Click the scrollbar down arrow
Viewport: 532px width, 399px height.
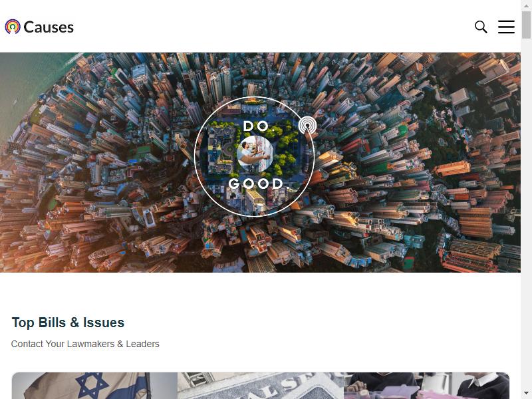coord(526,393)
